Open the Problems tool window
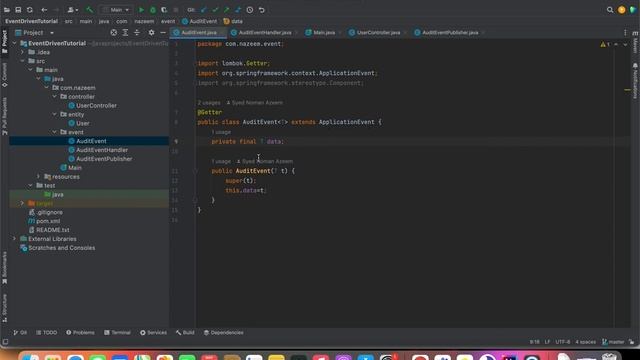The width and height of the screenshot is (640, 360). coord(80,333)
